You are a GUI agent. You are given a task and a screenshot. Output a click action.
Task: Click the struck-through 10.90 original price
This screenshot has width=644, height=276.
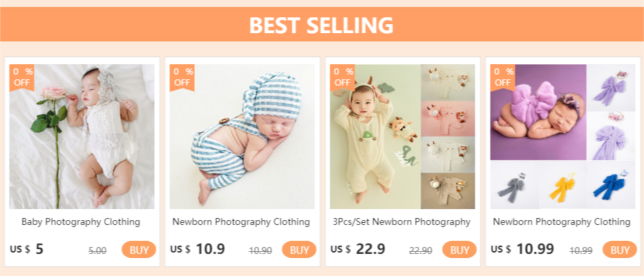(261, 250)
